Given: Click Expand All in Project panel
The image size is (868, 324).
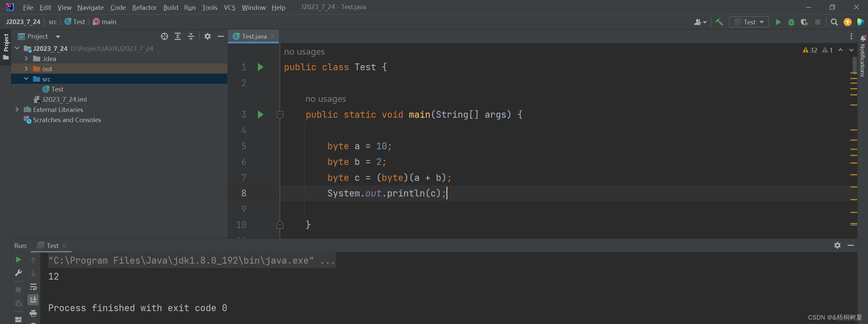Looking at the screenshot, I should coord(178,36).
